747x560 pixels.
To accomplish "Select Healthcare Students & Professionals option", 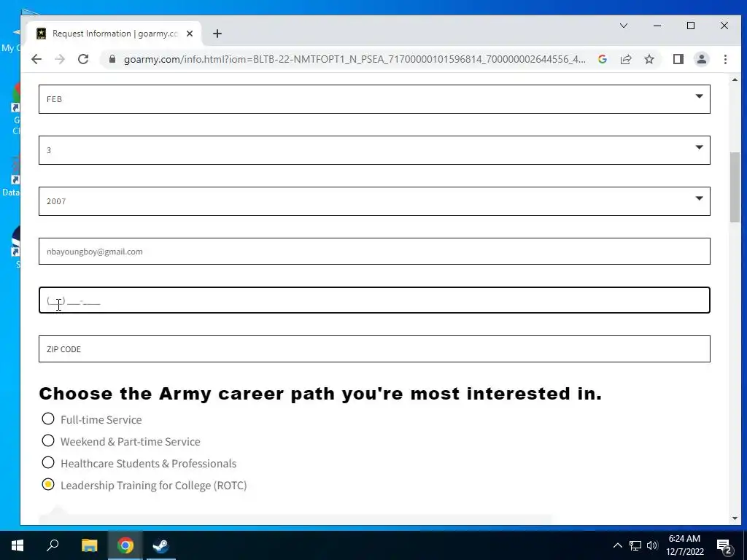I will click(48, 463).
